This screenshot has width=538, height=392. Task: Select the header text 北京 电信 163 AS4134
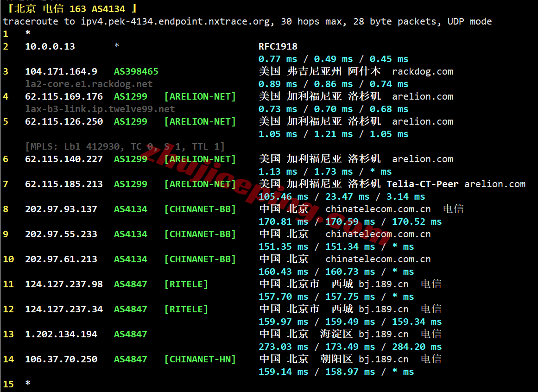point(70,9)
